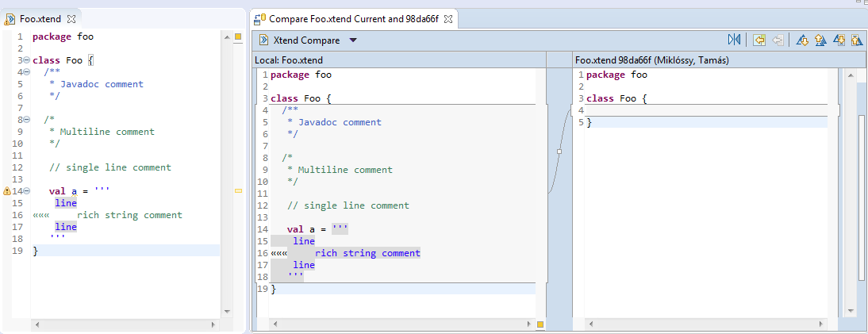The height and width of the screenshot is (334, 868).
Task: Click the Local: Foo.xtend pane header
Action: coord(399,60)
